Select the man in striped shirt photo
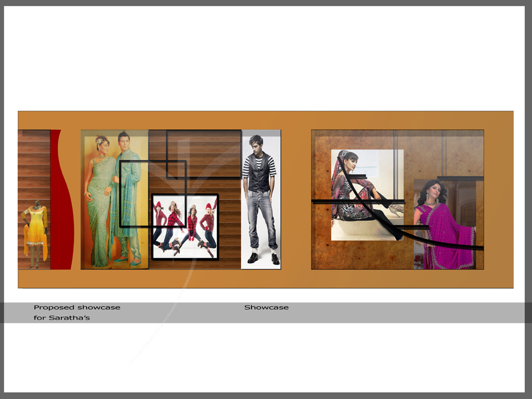 point(261,199)
